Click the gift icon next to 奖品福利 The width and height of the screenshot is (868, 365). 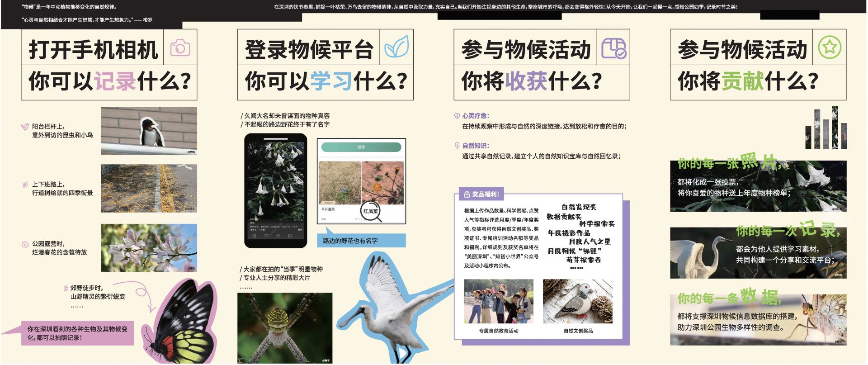(467, 194)
